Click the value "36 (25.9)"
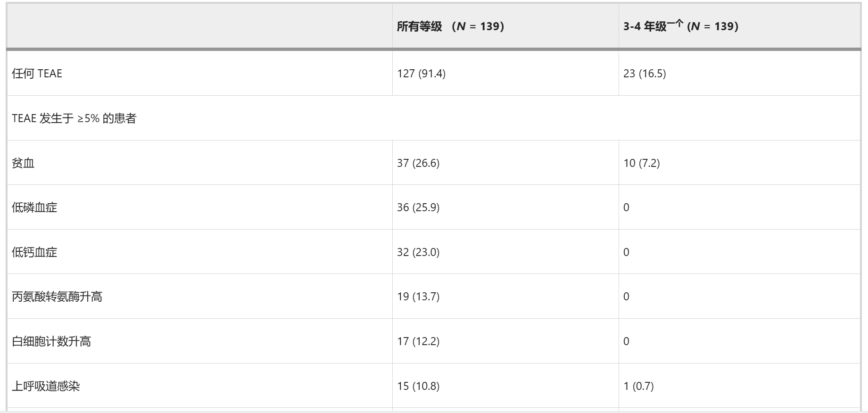This screenshot has height=413, width=868. (x=418, y=207)
